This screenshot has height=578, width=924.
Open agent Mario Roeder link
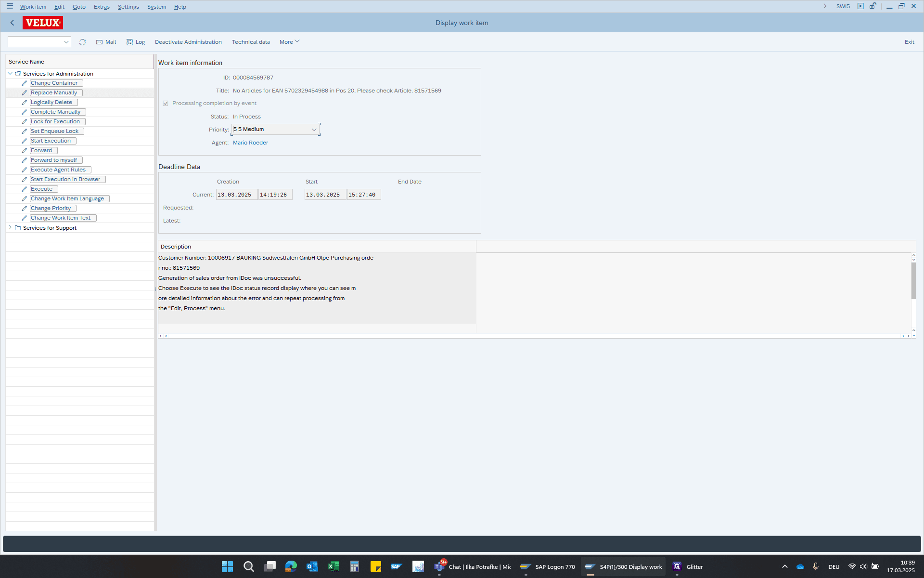(x=250, y=143)
